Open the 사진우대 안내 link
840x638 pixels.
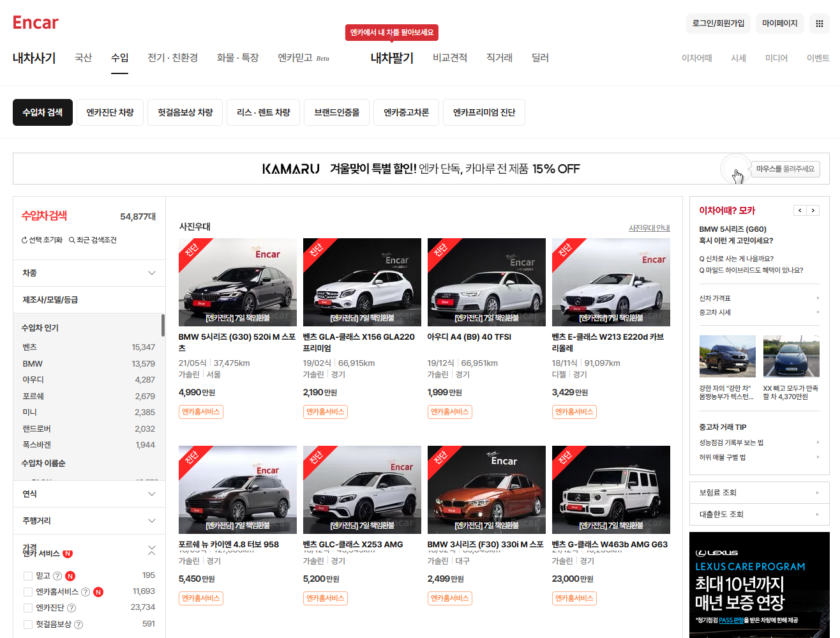(x=649, y=228)
